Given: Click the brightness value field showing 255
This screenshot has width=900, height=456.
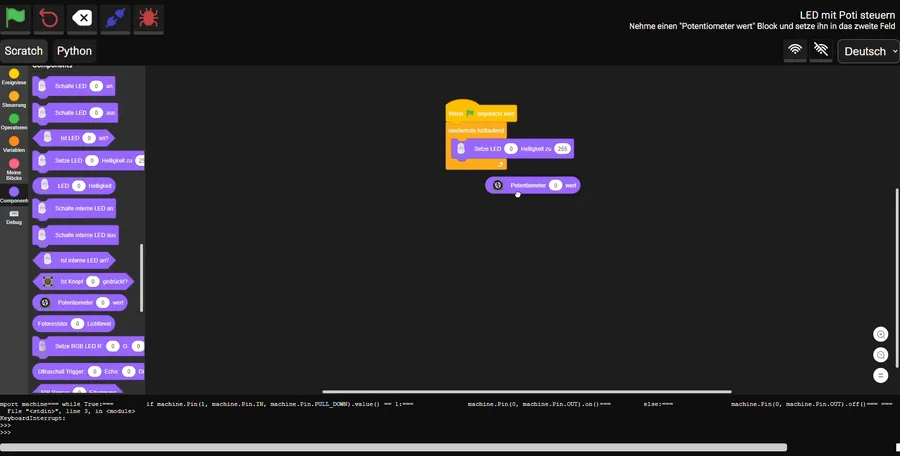Looking at the screenshot, I should pos(562,148).
